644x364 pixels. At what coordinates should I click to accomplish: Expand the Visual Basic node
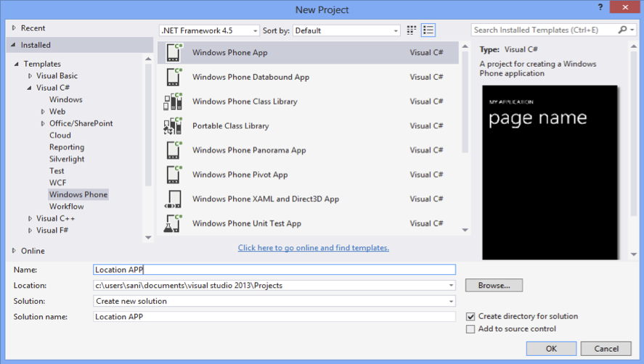click(x=30, y=75)
